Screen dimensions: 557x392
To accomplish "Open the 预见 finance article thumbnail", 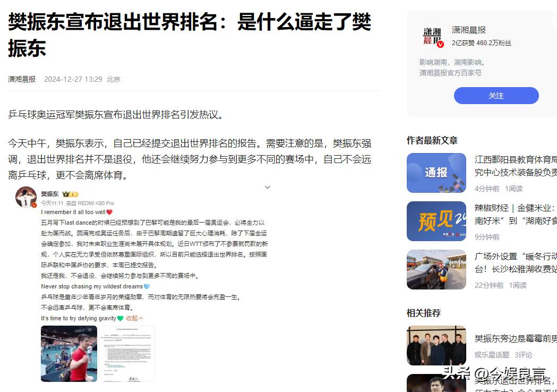I will (x=436, y=221).
